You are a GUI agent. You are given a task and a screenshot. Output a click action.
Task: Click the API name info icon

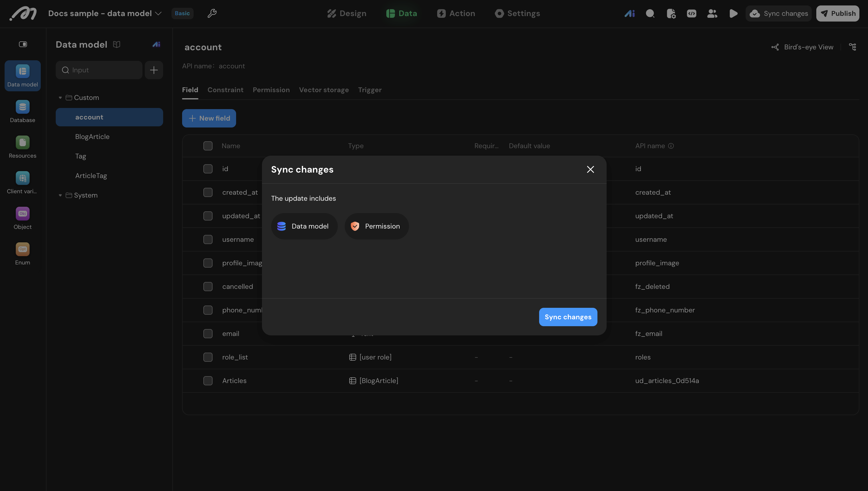click(671, 146)
